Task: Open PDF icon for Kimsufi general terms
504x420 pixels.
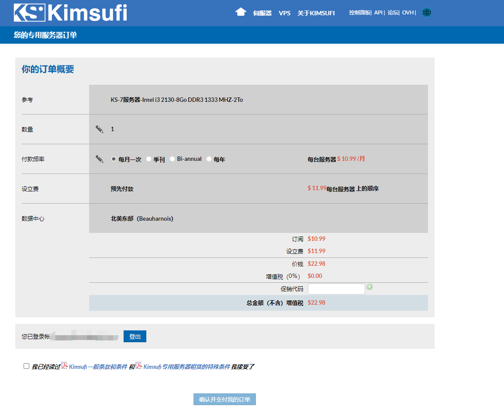Action: pyautogui.click(x=64, y=366)
